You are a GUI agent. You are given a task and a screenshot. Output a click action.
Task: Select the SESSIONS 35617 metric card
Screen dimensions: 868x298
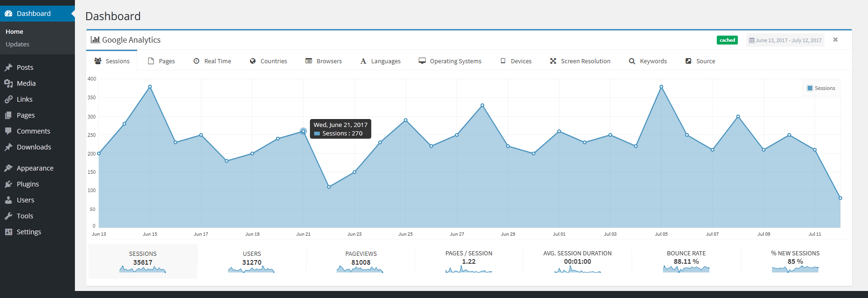tap(143, 261)
